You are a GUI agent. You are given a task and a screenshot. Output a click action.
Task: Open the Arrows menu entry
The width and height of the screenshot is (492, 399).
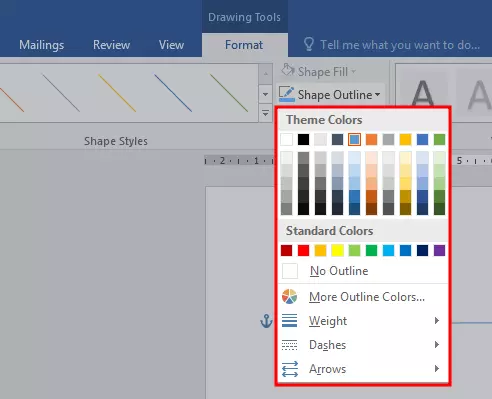pos(363,369)
